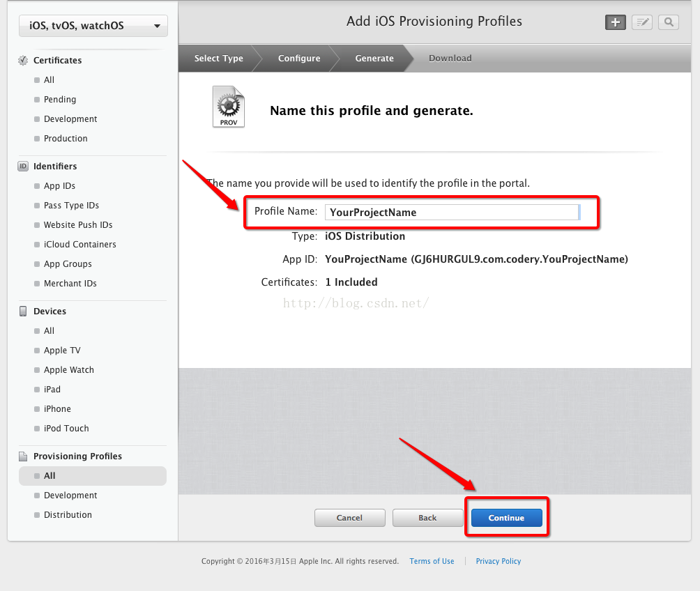The height and width of the screenshot is (591, 700).
Task: Click the edit pencil icon
Action: [x=641, y=22]
